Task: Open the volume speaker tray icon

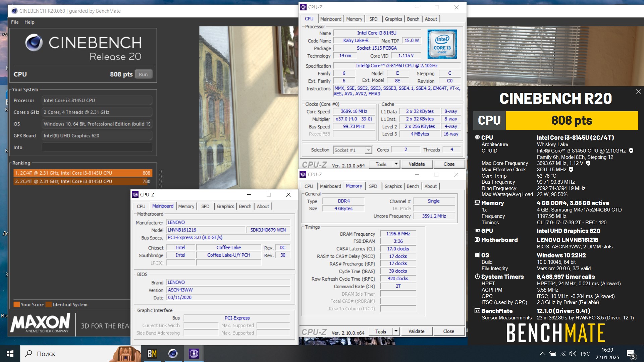Action: tap(573, 354)
